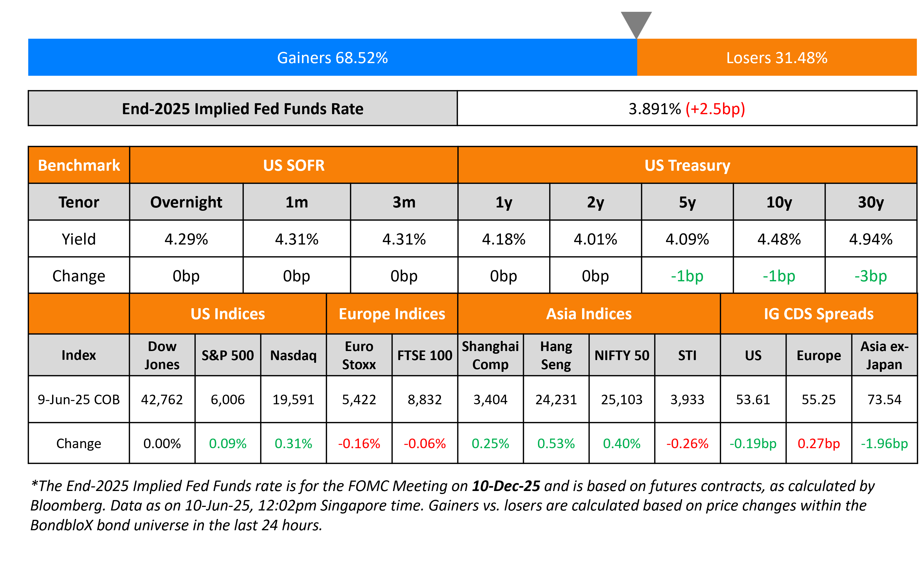Screen dimensions: 924x564
Task: Click the Euro Stoxx change -0.16%
Action: pyautogui.click(x=359, y=444)
